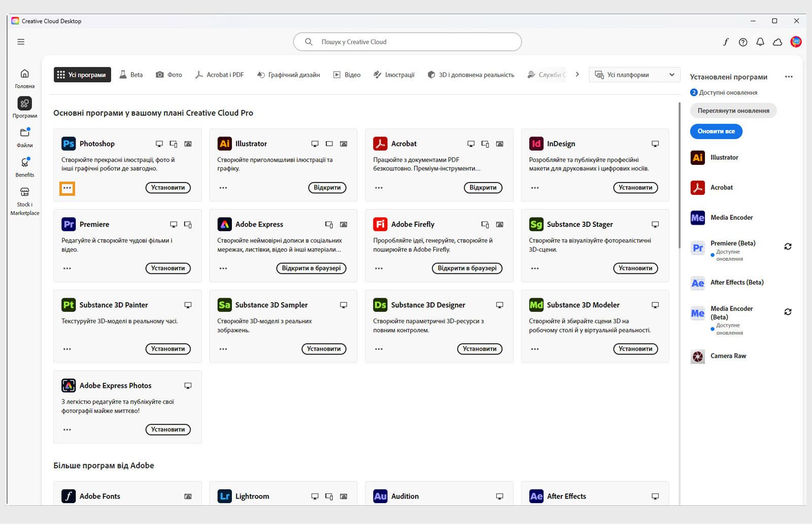Image resolution: width=812 pixels, height=524 pixels.
Task: Open notifications bell
Action: [760, 42]
